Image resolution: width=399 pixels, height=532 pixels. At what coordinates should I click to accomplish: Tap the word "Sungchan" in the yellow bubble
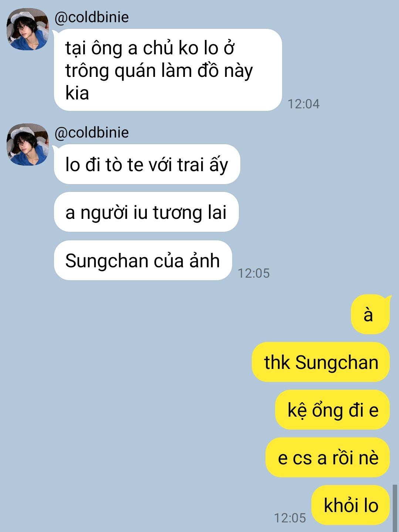pos(337,363)
